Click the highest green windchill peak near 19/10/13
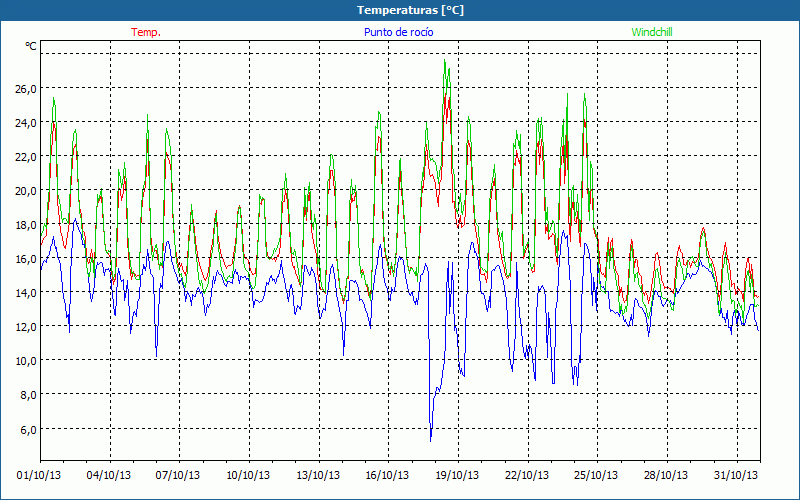 click(x=445, y=60)
